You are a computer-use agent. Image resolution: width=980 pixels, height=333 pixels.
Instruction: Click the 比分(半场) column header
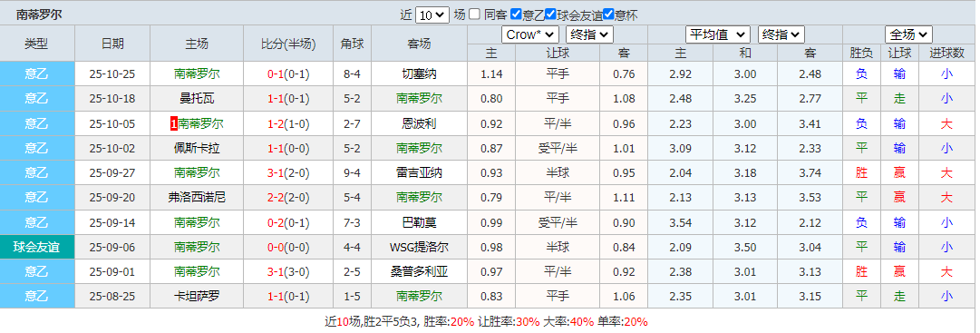coord(288,44)
